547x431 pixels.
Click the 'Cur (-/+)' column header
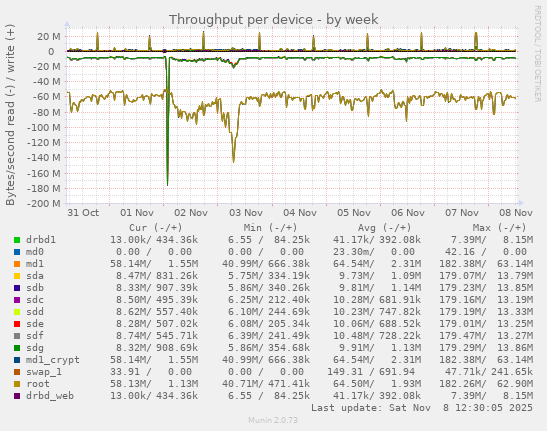click(156, 228)
